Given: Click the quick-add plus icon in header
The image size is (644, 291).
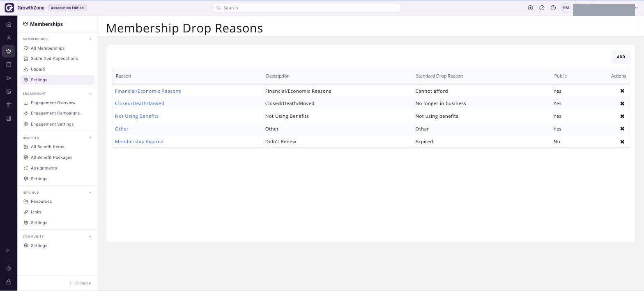Looking at the screenshot, I should click(x=530, y=8).
